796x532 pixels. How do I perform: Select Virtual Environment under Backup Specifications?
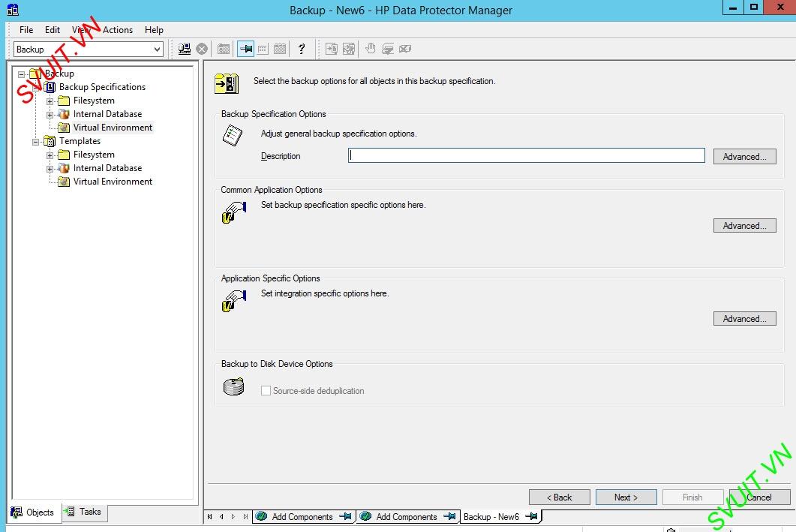coord(113,128)
